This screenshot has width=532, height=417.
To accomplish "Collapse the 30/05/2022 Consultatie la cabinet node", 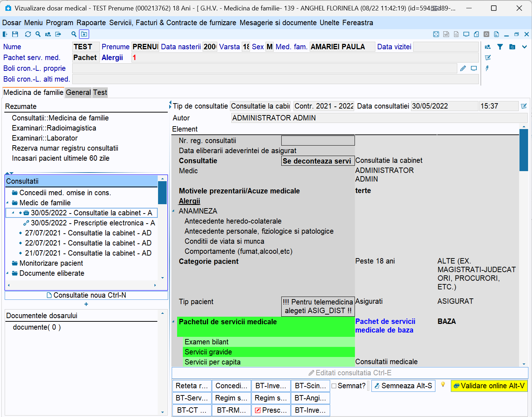I will click(13, 213).
